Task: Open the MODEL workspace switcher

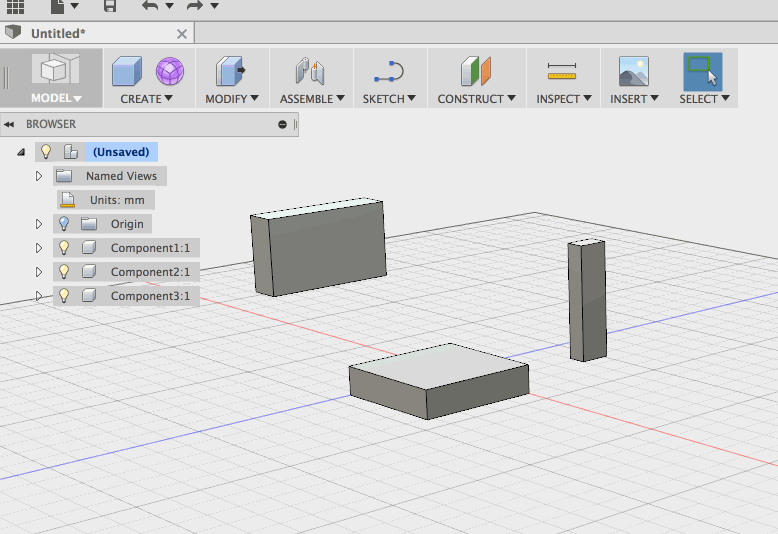Action: (52, 78)
